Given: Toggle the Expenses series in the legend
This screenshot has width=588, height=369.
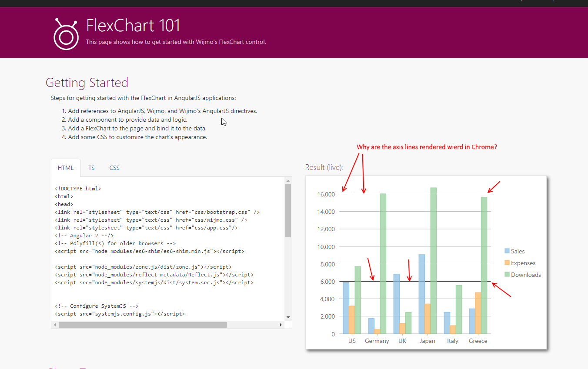Looking at the screenshot, I should (x=522, y=263).
